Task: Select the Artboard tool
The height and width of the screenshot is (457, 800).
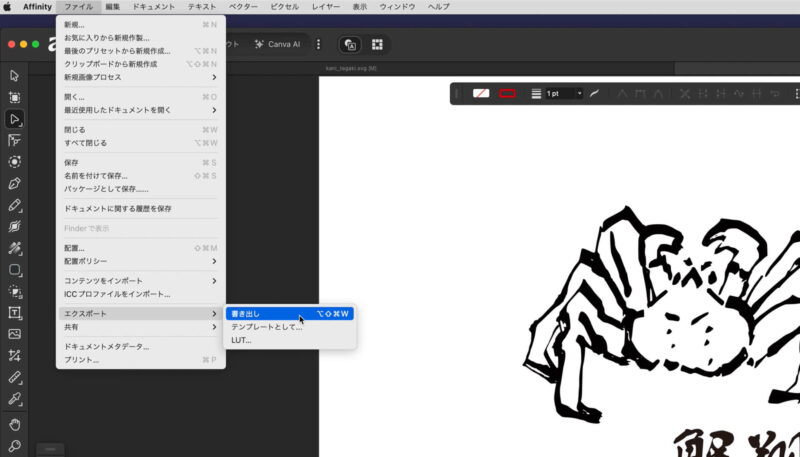Action: (x=14, y=97)
